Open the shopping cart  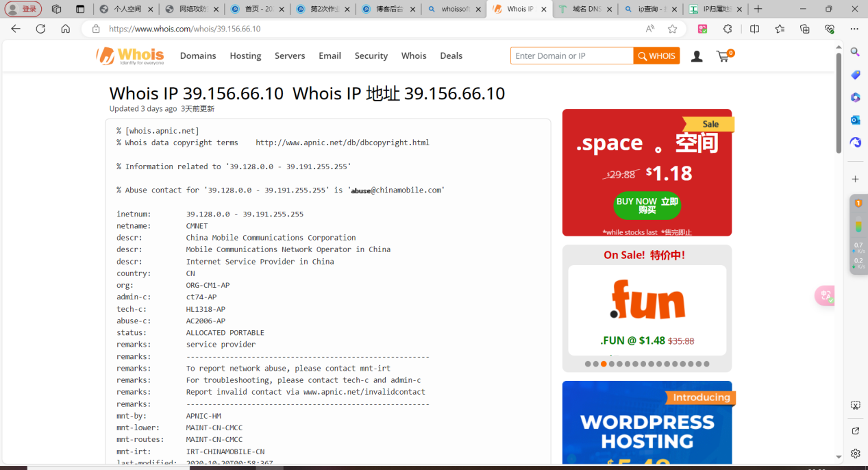(723, 56)
